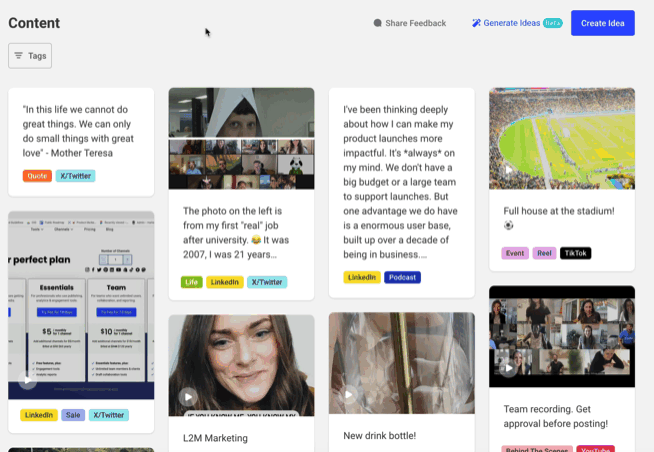This screenshot has height=452, width=654.
Task: Click the black TikTok tag
Action: pyautogui.click(x=575, y=254)
